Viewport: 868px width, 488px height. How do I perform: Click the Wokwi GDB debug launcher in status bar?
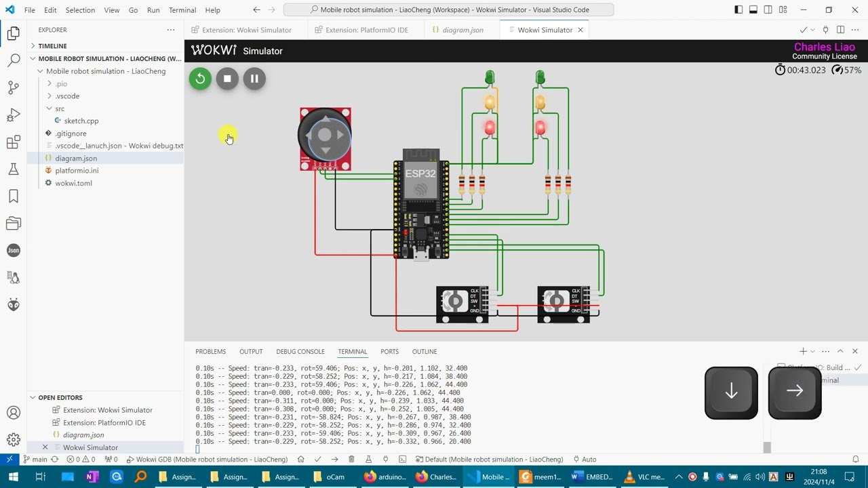208,460
